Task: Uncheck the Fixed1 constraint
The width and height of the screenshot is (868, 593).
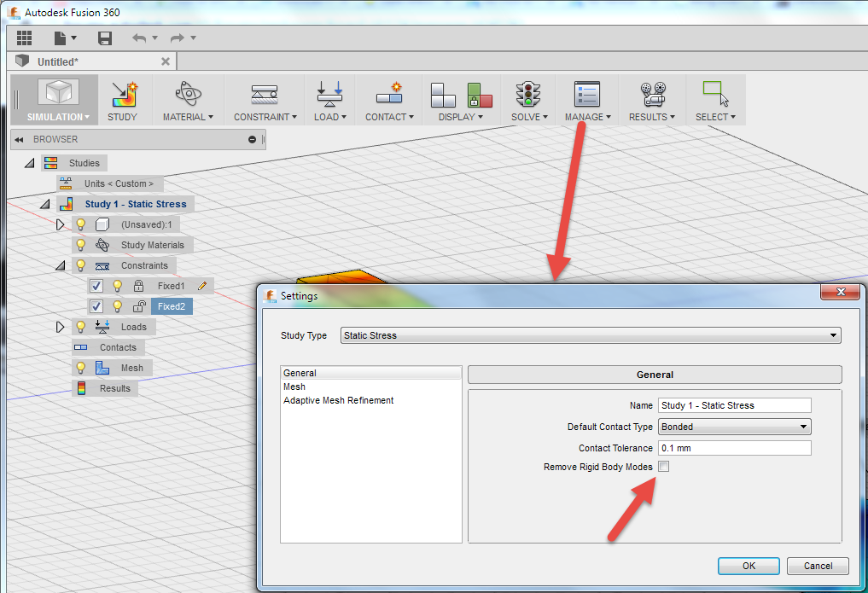Action: [x=96, y=285]
